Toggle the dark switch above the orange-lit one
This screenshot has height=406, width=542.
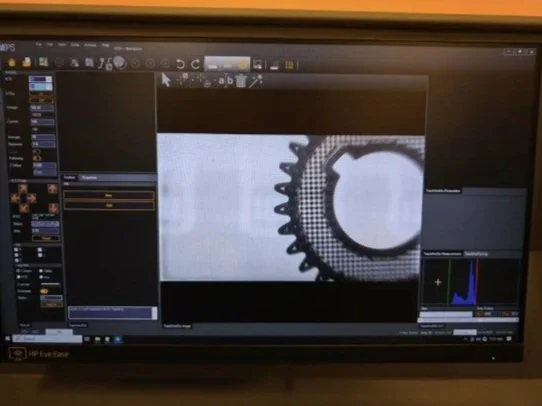37,152
